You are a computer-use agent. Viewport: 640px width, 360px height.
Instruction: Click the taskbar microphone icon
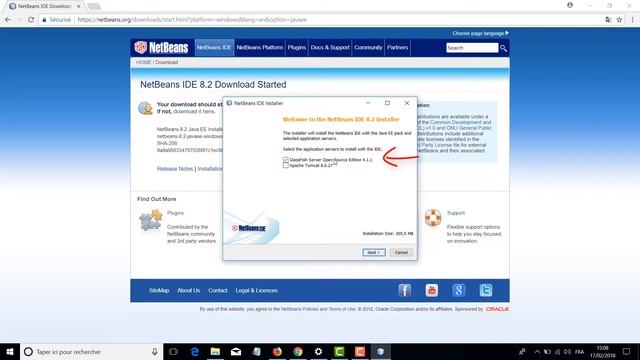[x=155, y=351]
